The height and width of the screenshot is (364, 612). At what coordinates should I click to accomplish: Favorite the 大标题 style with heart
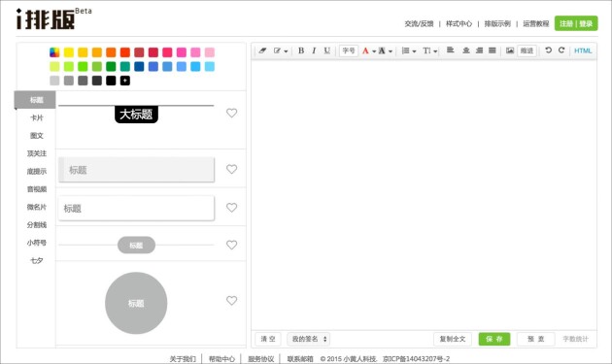[x=231, y=113]
